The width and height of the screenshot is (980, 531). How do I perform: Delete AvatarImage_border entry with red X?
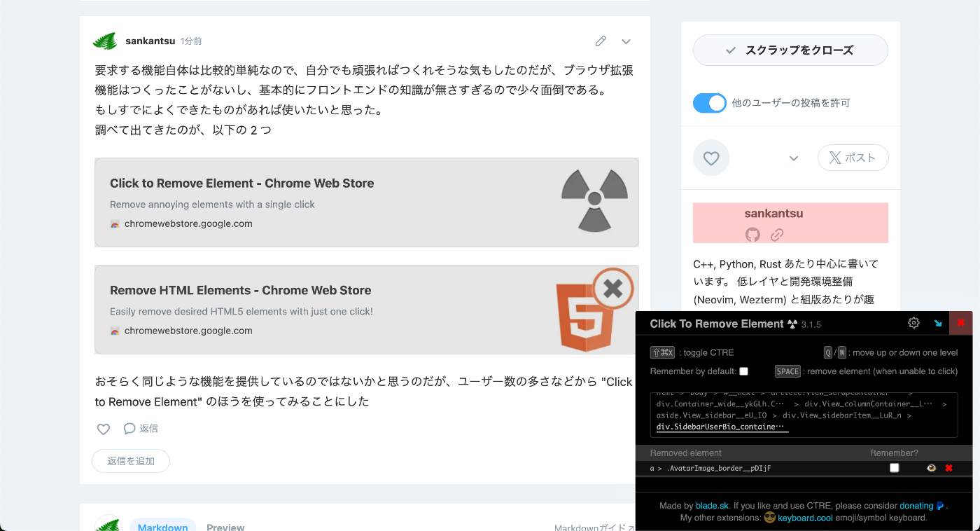point(948,468)
